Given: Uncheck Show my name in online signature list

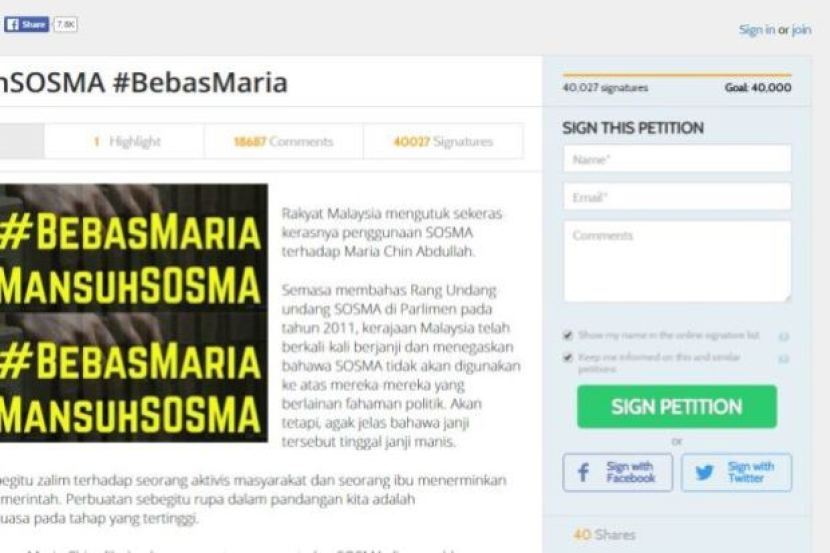Looking at the screenshot, I should pyautogui.click(x=568, y=336).
